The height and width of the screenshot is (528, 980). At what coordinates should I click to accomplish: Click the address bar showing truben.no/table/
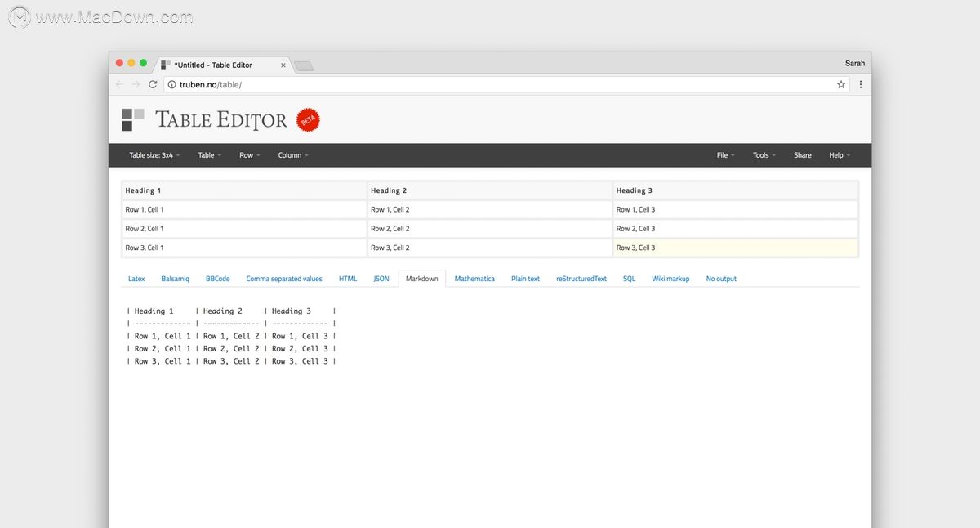click(506, 84)
